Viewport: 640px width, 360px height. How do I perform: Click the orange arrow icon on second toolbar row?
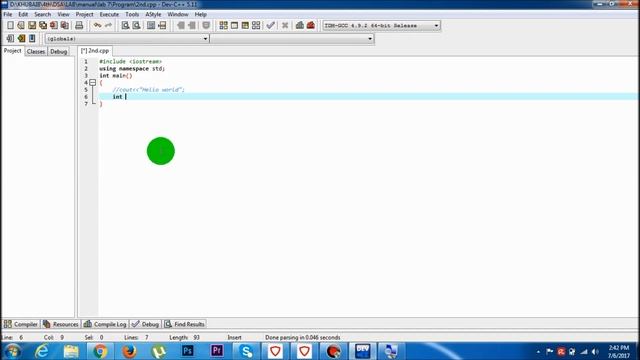(21, 38)
